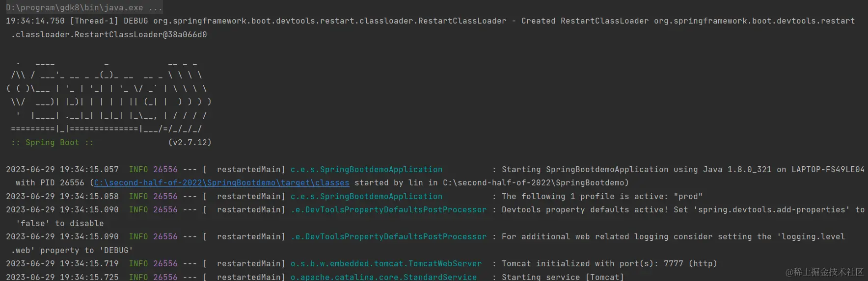Click the 'The following 1 profile is active: "prod"' message

point(602,197)
